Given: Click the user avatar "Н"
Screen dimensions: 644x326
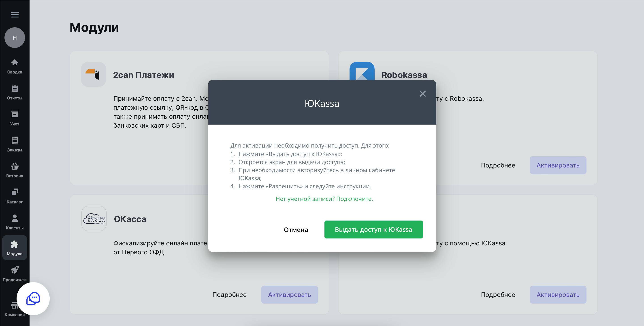Looking at the screenshot, I should pos(15,38).
